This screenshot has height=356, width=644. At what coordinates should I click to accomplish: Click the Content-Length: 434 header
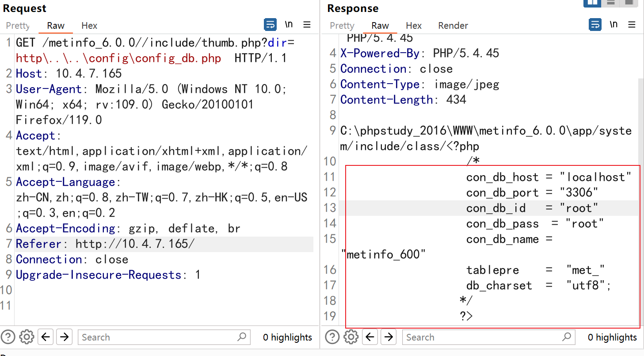[403, 100]
